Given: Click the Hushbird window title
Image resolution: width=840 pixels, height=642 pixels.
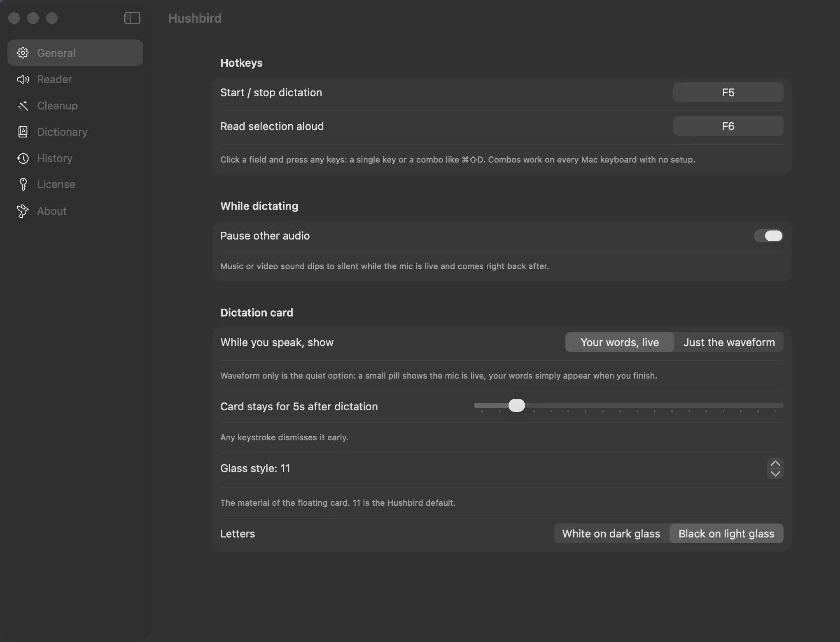Looking at the screenshot, I should click(x=195, y=18).
